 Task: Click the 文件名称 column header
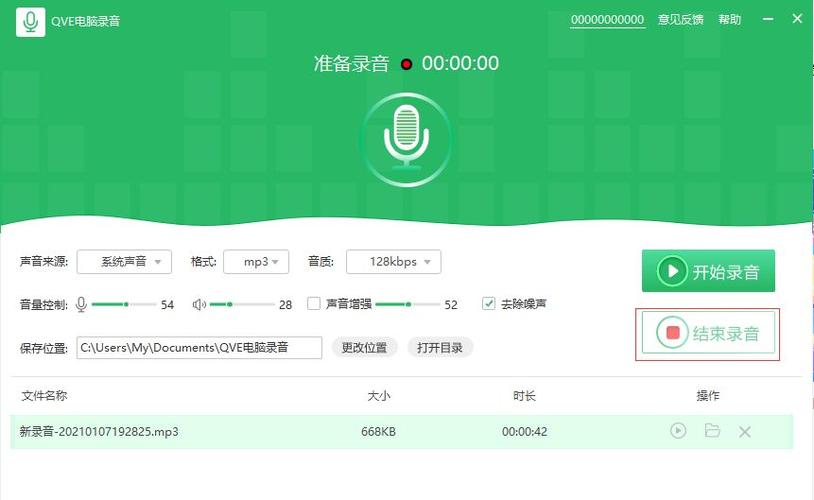click(x=44, y=396)
